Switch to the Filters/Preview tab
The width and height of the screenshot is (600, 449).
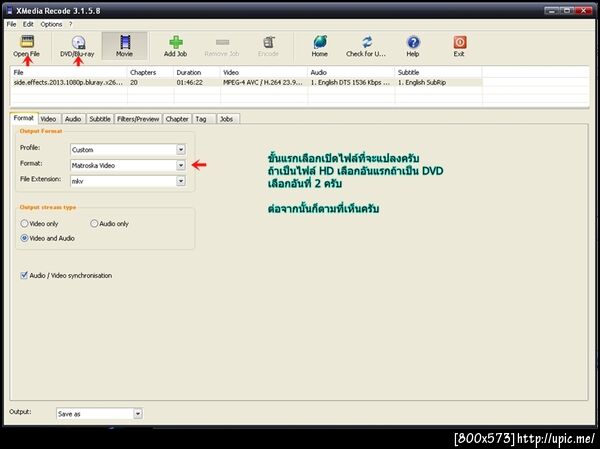click(138, 119)
